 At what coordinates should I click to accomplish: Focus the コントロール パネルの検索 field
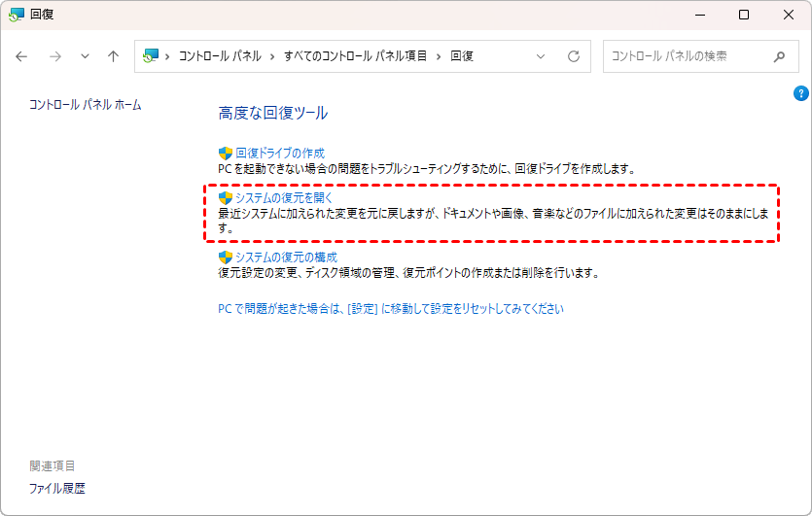coord(701,56)
